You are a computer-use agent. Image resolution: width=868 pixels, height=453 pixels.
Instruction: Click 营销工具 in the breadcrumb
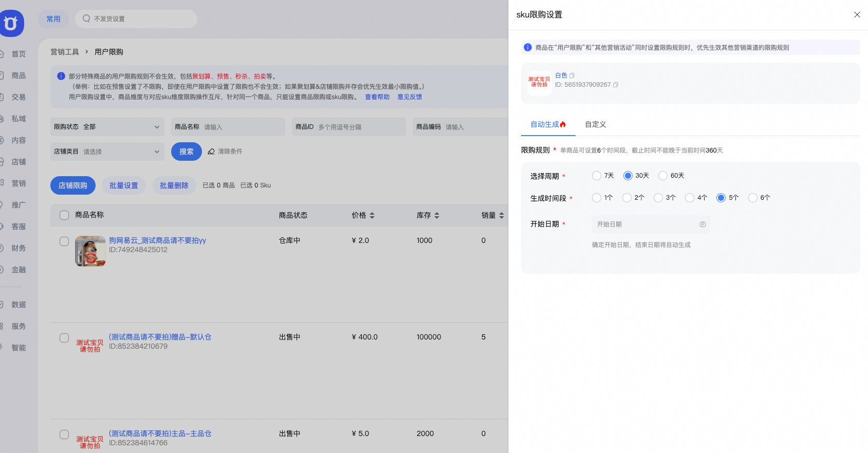coord(65,52)
